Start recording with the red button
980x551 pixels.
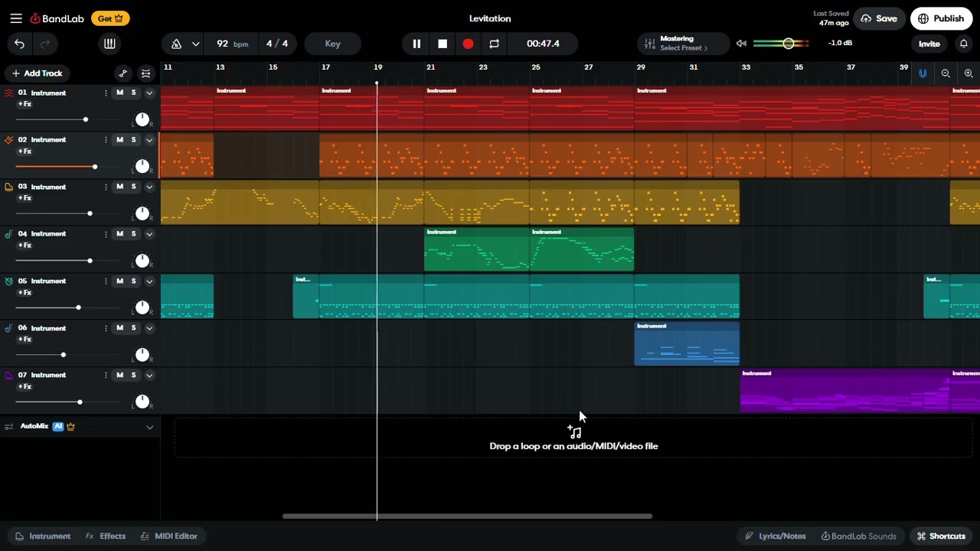tap(468, 44)
